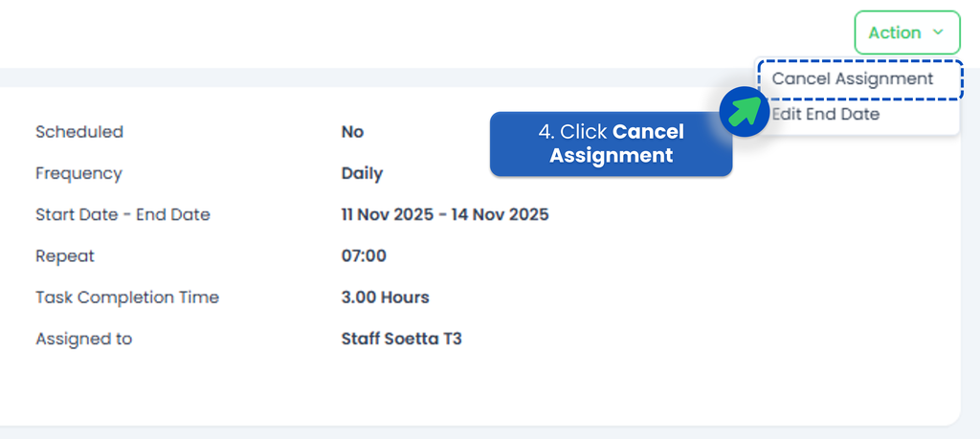Click the Start Date - End Date label
The width and height of the screenshot is (980, 439).
[x=122, y=215]
